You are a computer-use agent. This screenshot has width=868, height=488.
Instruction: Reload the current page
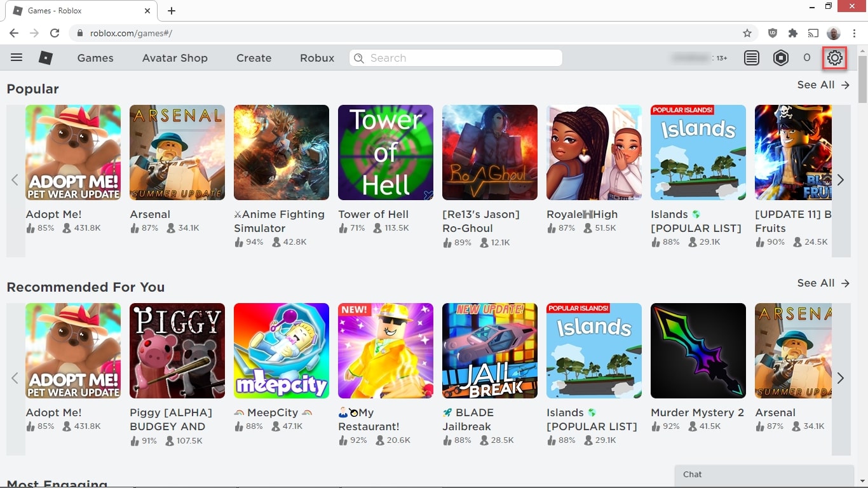pos(55,33)
